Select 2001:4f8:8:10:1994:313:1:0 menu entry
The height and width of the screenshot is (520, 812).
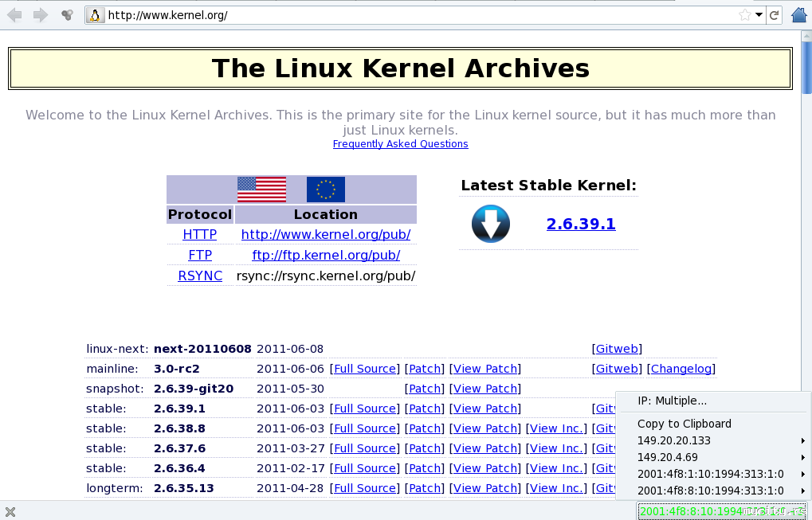pos(714,491)
